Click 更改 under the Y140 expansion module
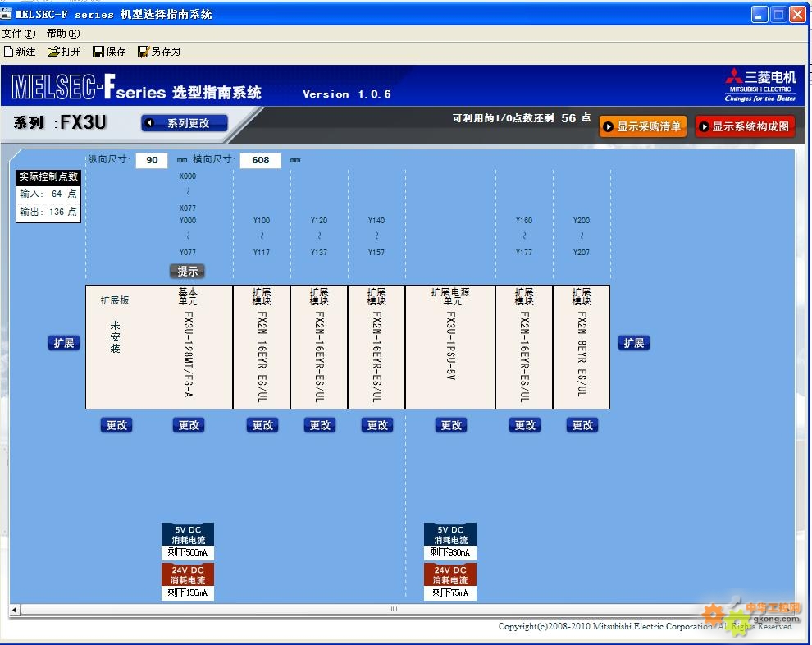Viewport: 812px width, 645px height. (x=377, y=425)
